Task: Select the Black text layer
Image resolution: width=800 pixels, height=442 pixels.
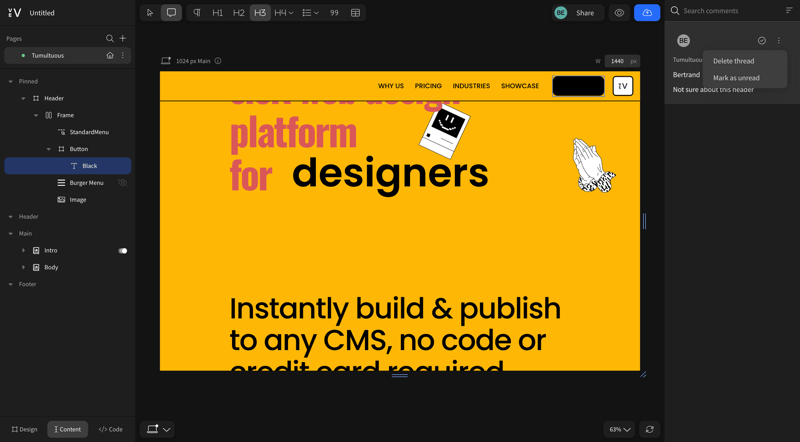Action: point(68,166)
